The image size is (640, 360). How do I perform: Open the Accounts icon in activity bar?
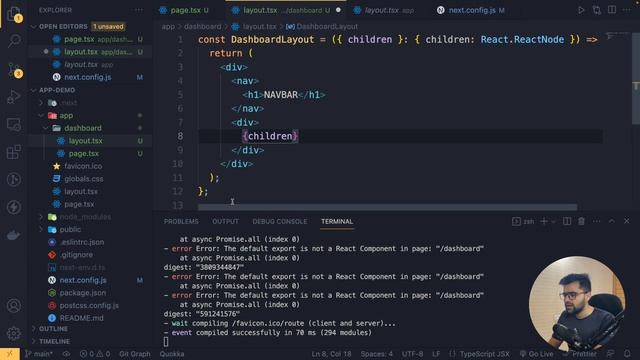[x=14, y=306]
